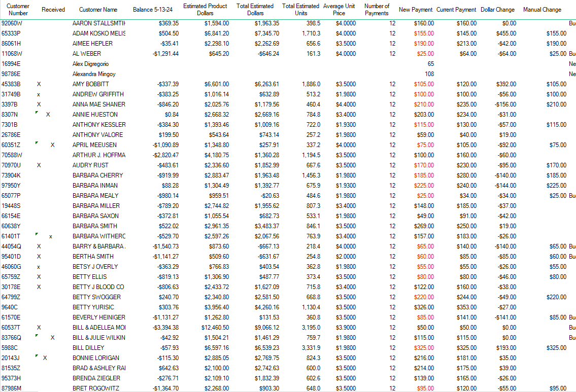
Task: Click AL WEBER's balance -$1,291.44
Action: pyautogui.click(x=165, y=54)
